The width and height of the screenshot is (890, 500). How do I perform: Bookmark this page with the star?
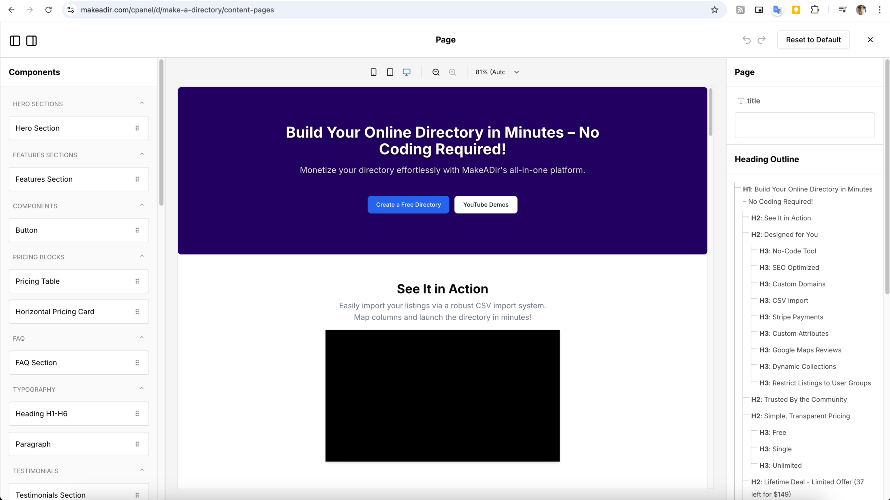[x=715, y=10]
